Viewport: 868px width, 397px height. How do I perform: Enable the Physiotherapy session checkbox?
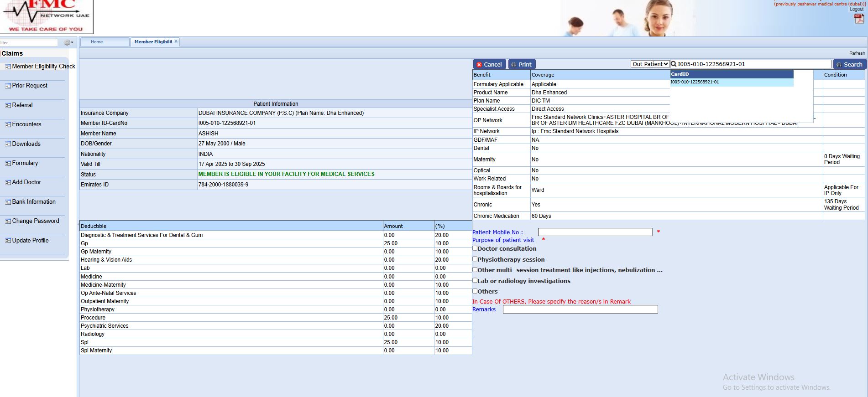coord(475,259)
